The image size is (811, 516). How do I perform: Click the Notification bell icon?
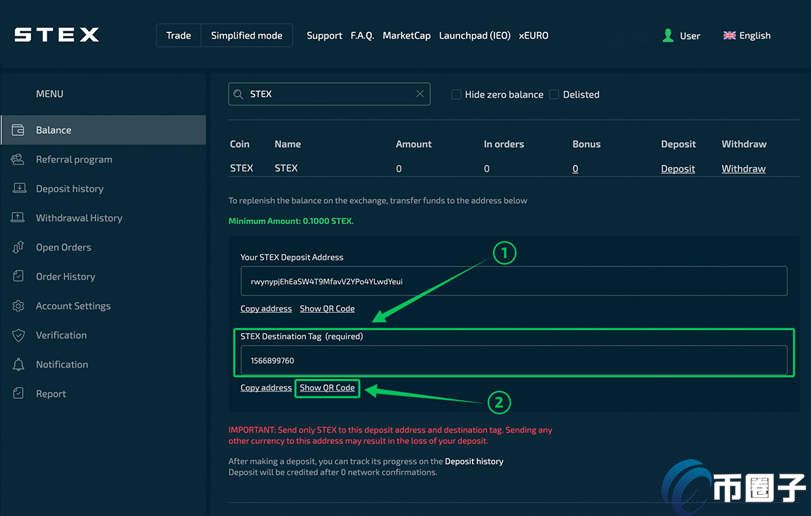click(x=18, y=365)
